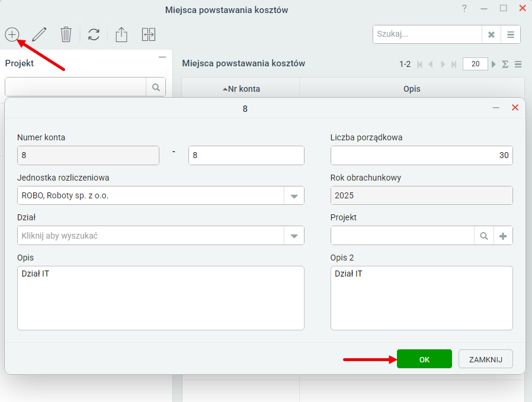Click the Dział 'Kliknij aby wyszukać' field
The width and height of the screenshot is (532, 402).
[x=150, y=236]
